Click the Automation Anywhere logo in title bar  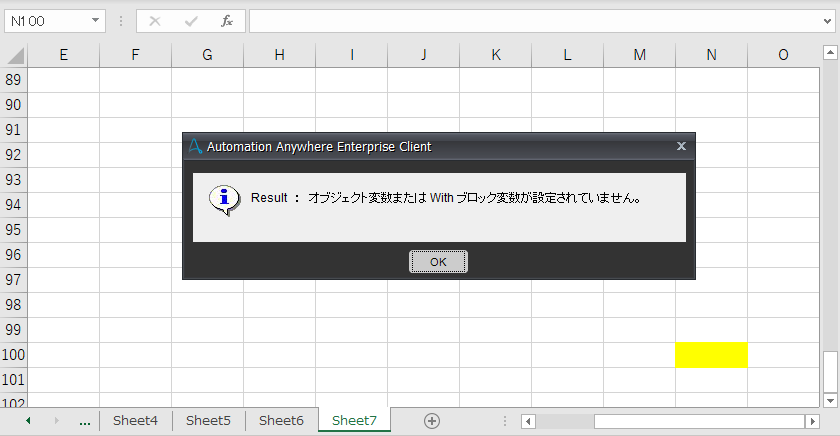click(196, 146)
